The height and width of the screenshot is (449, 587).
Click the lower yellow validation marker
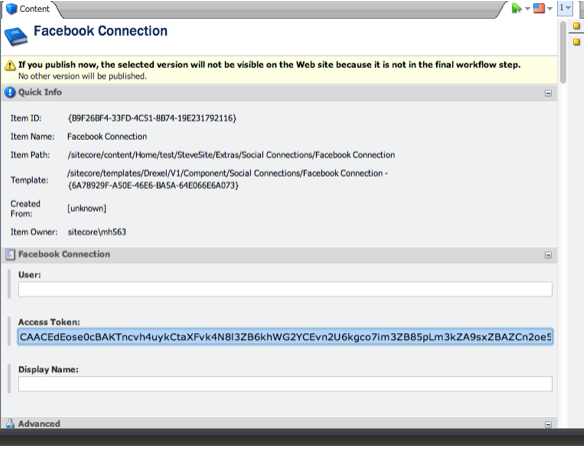pos(577,42)
